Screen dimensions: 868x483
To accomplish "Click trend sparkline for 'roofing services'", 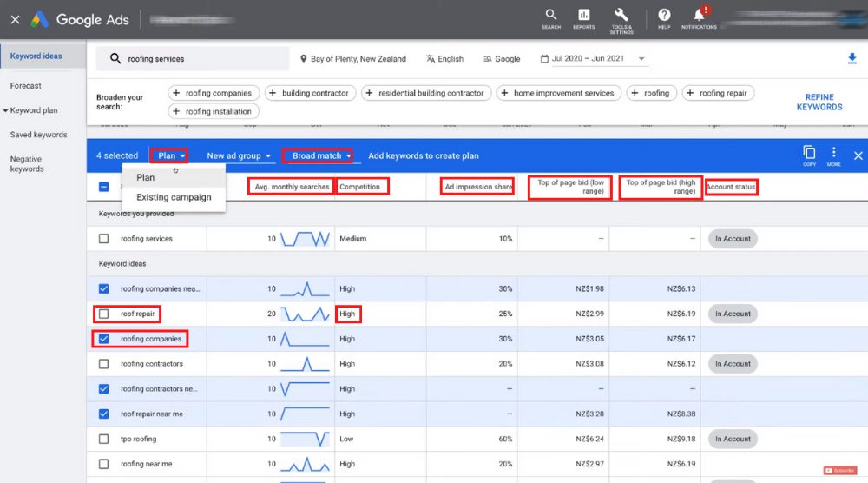I will (305, 239).
